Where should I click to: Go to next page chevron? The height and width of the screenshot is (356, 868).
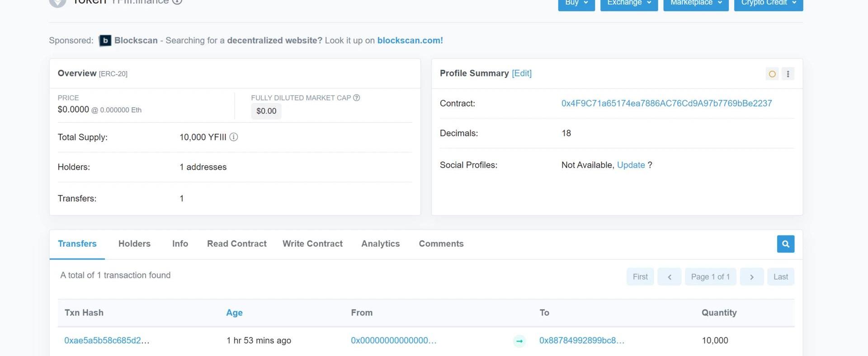point(752,276)
